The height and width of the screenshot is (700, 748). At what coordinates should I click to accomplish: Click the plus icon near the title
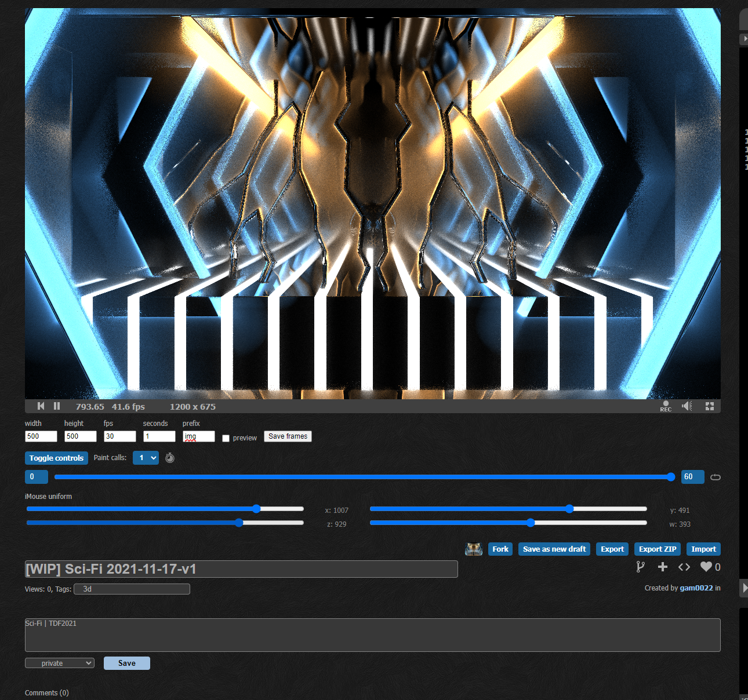663,567
